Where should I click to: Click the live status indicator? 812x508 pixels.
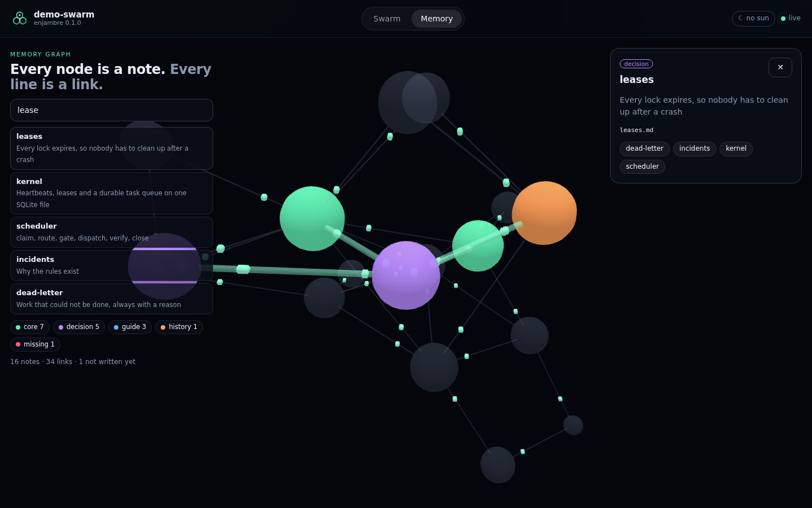tap(791, 18)
